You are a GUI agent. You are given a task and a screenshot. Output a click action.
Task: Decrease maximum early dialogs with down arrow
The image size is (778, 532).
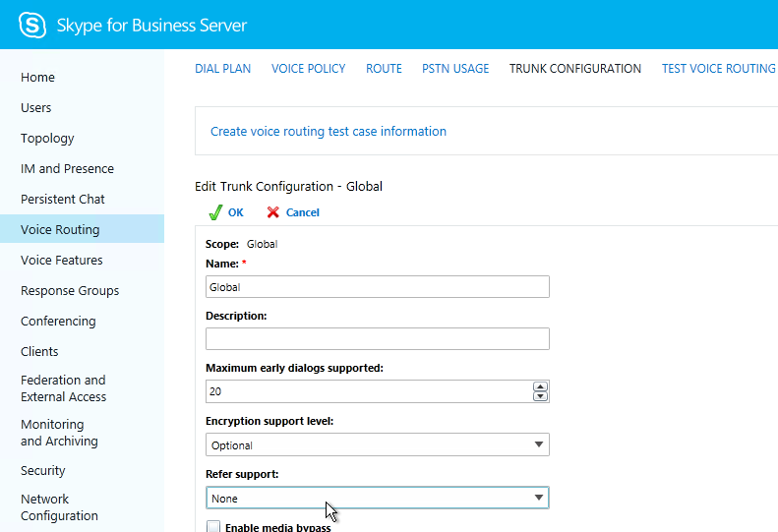tap(540, 396)
